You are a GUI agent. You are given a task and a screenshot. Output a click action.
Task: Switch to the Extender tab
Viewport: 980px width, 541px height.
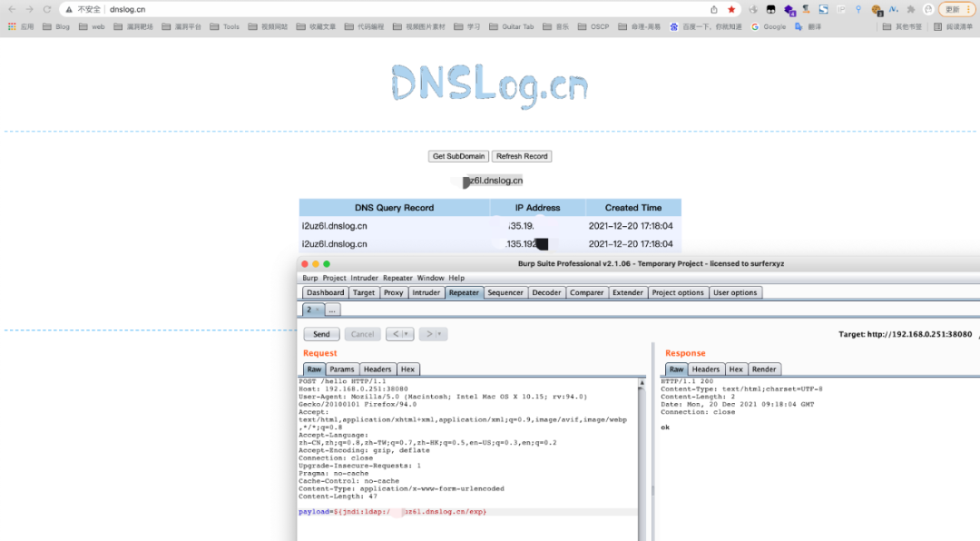click(628, 292)
